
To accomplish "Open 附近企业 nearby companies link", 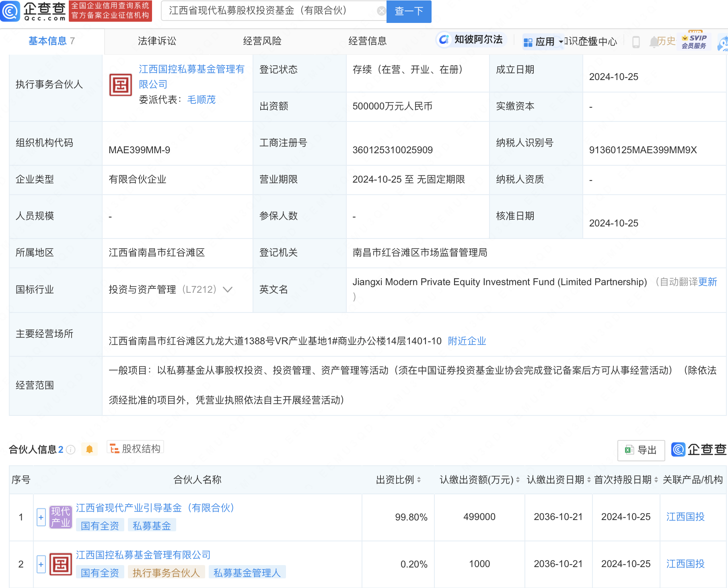I will pos(467,341).
